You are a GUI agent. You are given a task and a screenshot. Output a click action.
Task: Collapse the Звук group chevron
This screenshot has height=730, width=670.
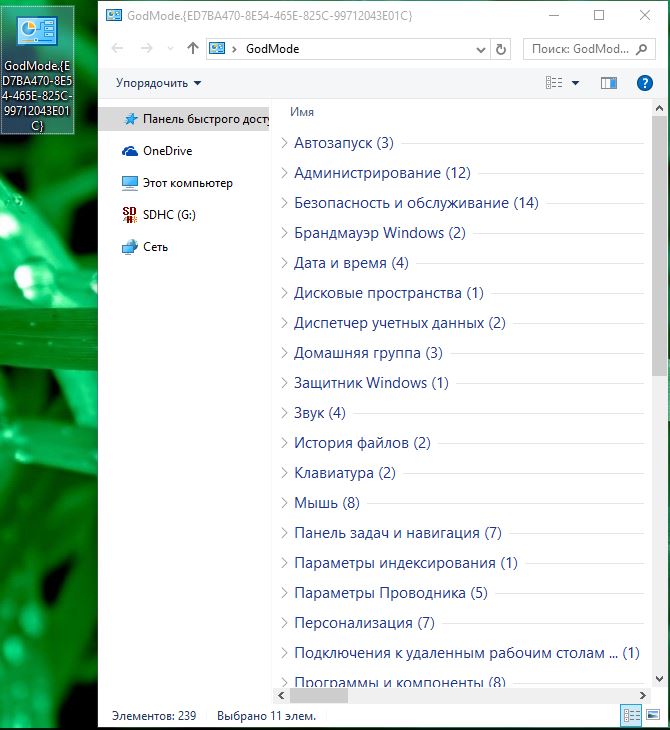coord(284,413)
